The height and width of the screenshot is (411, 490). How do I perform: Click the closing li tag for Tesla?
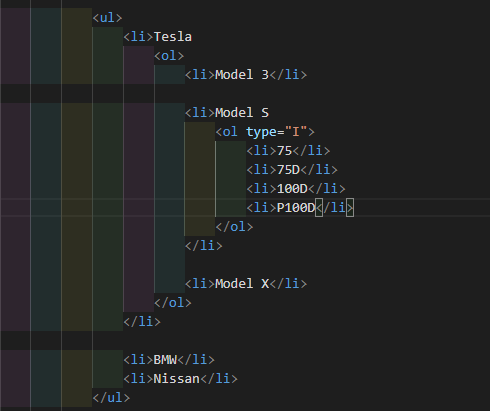pyautogui.click(x=142, y=322)
